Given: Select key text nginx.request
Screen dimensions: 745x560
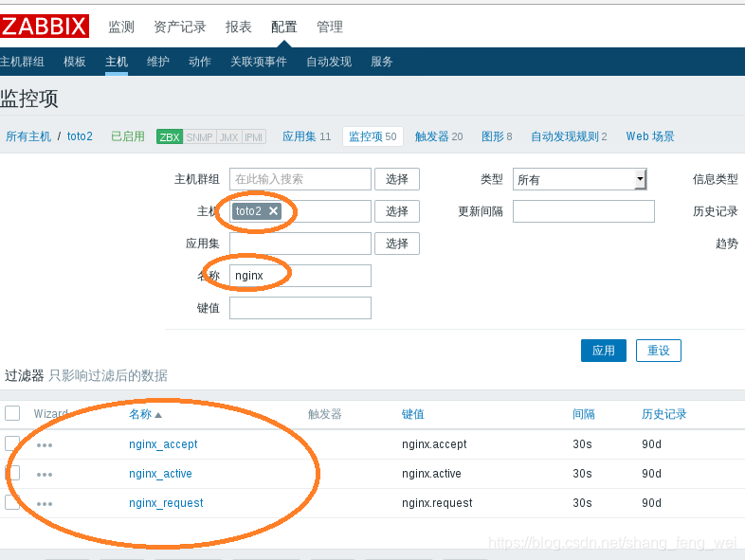Looking at the screenshot, I should [x=437, y=503].
